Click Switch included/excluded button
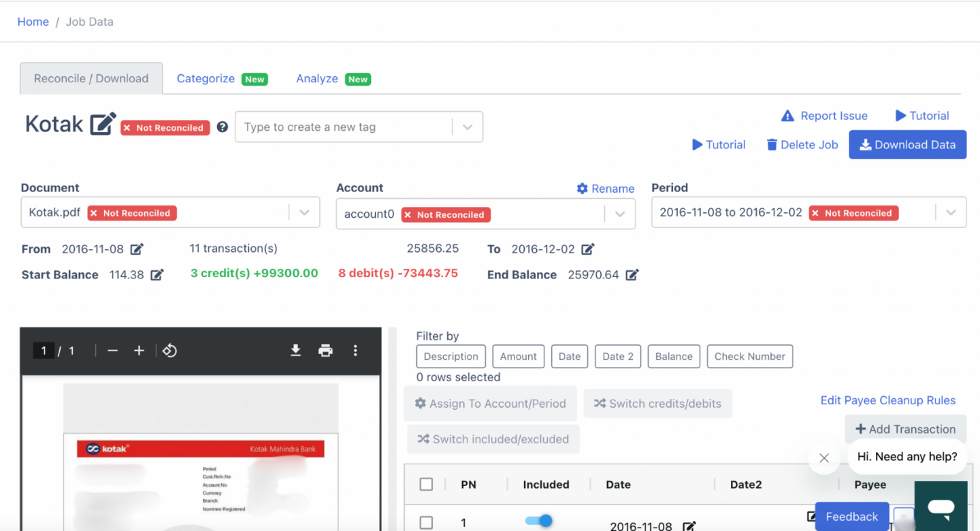980x531 pixels. [493, 439]
